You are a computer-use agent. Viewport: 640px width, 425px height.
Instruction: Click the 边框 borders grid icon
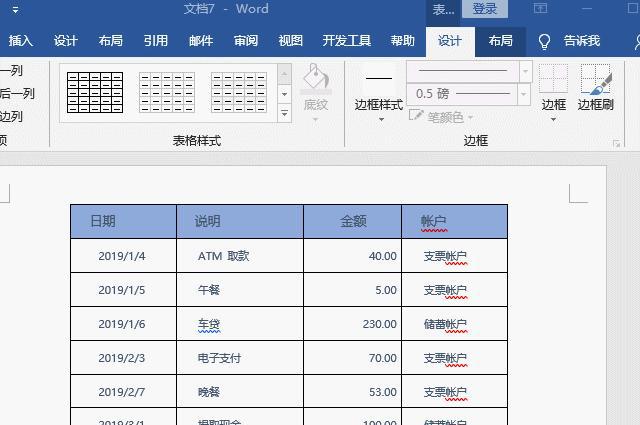(553, 80)
